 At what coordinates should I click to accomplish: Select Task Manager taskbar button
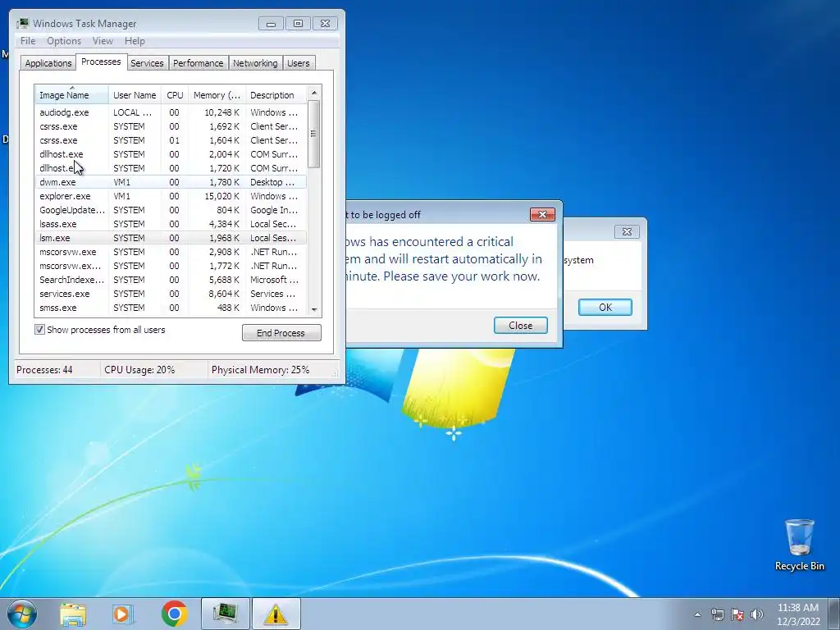tap(226, 614)
